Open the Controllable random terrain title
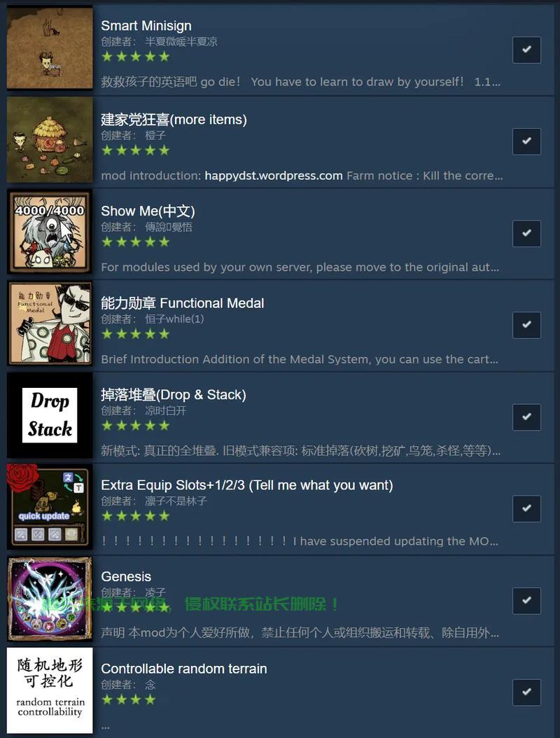 point(184,669)
